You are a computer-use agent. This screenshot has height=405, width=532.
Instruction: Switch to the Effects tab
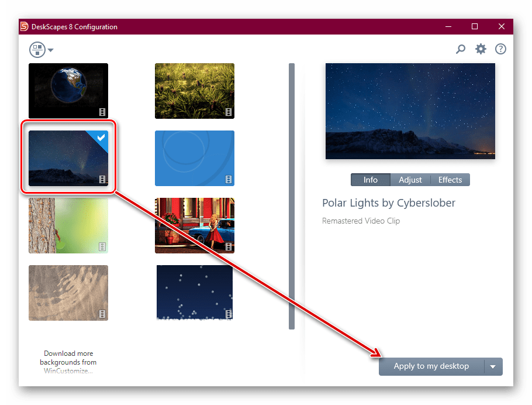(x=450, y=180)
